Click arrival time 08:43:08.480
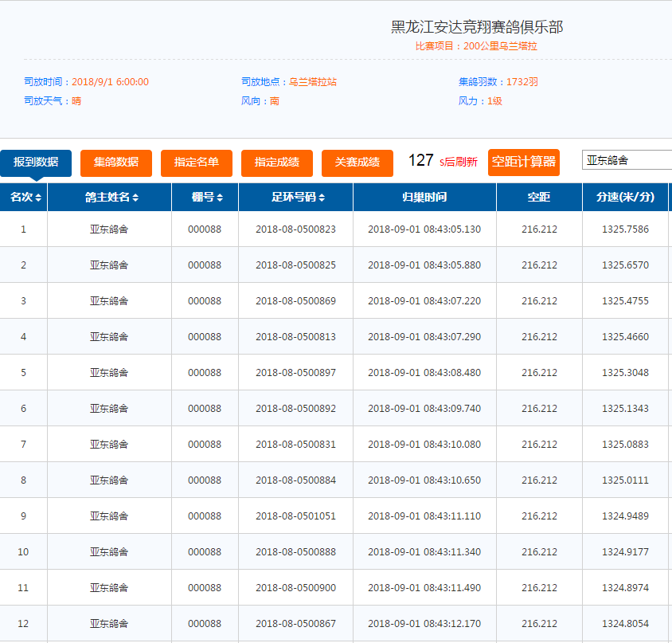The image size is (672, 643). 452,373
